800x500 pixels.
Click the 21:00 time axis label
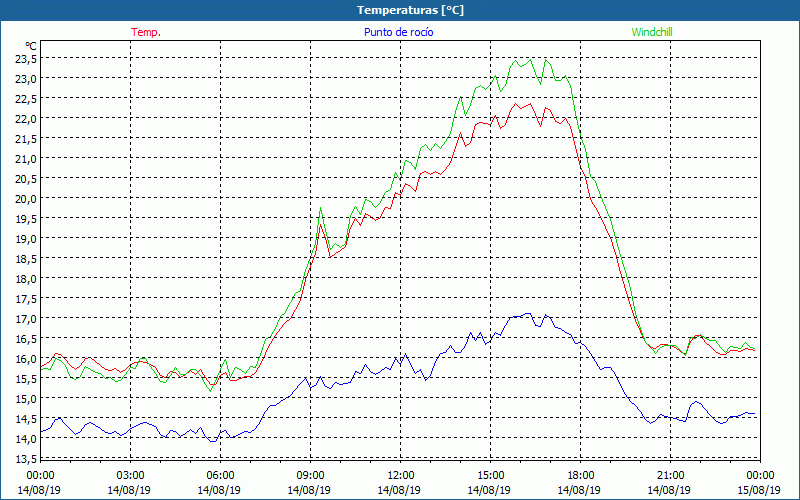point(670,475)
